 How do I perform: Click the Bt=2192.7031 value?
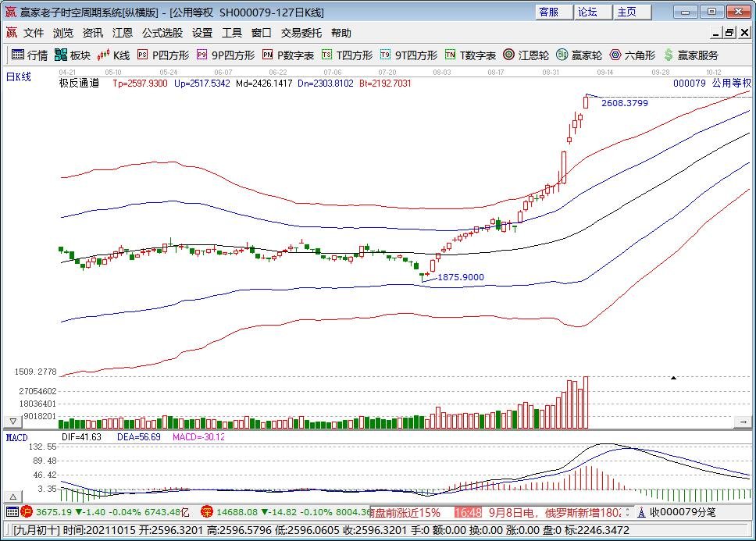385,84
